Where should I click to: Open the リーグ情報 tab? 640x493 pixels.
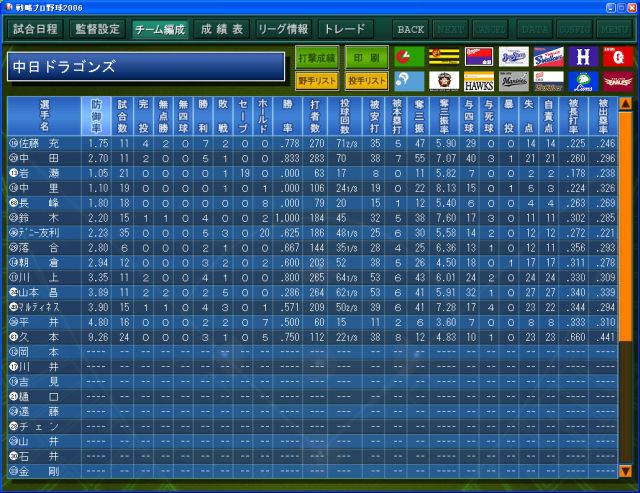click(x=284, y=29)
